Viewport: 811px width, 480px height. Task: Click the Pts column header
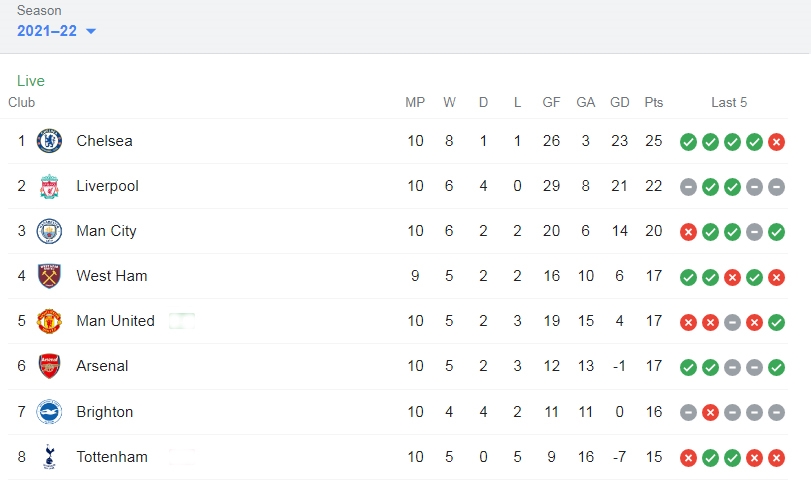(654, 102)
